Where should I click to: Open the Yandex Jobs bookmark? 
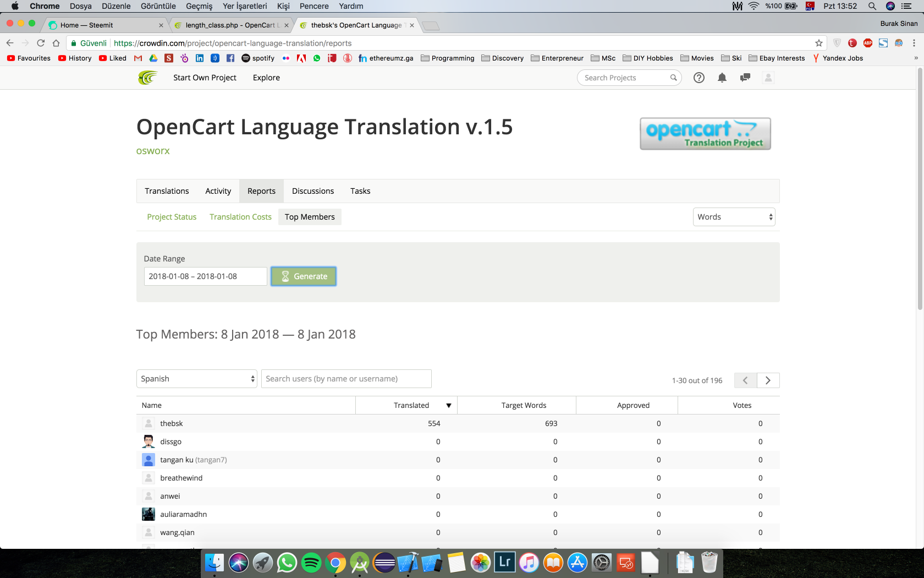pyautogui.click(x=838, y=58)
